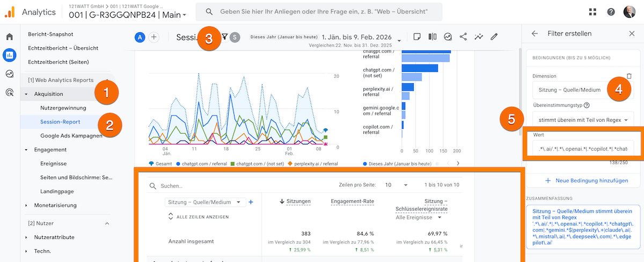Edit report using the pencil icon
Screen dimensions: 644x262
coord(494,37)
